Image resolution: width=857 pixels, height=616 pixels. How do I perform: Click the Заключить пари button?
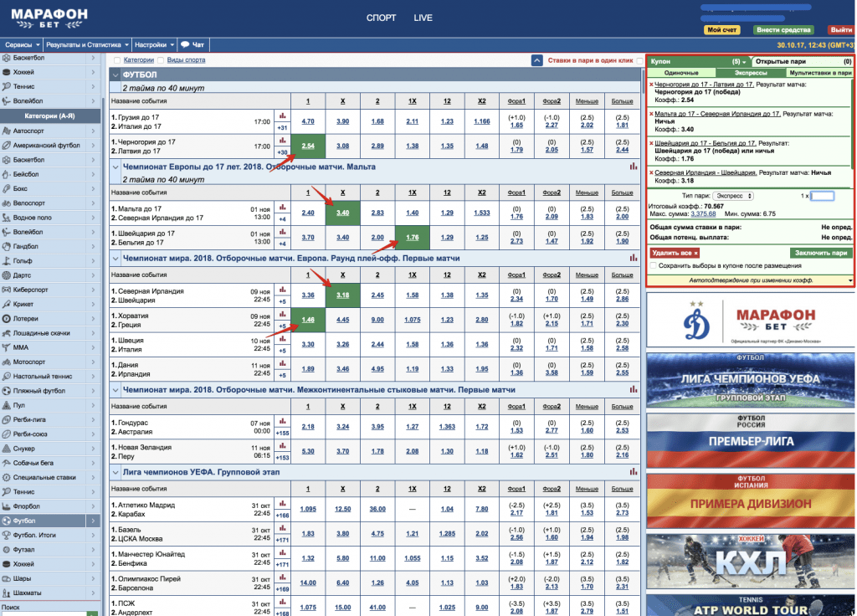point(820,252)
